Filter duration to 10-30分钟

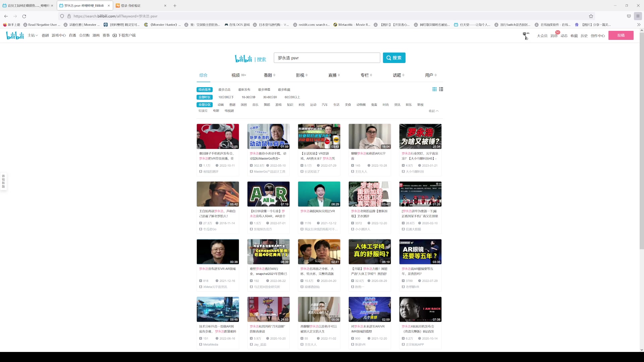[249, 97]
